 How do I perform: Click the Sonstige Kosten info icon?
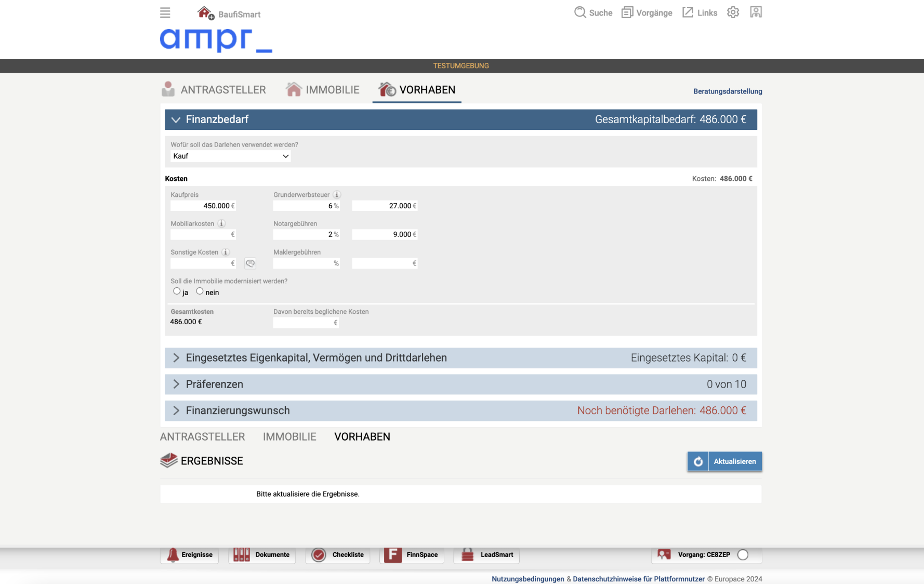(226, 253)
